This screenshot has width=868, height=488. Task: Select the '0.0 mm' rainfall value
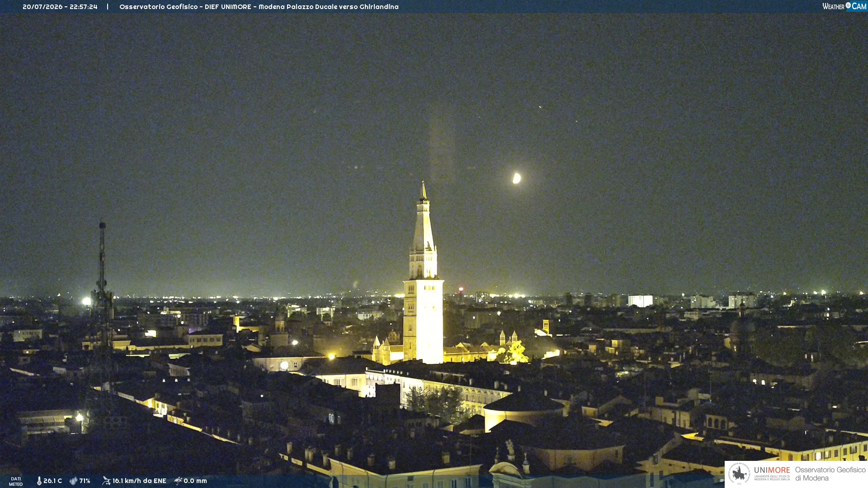pos(195,481)
